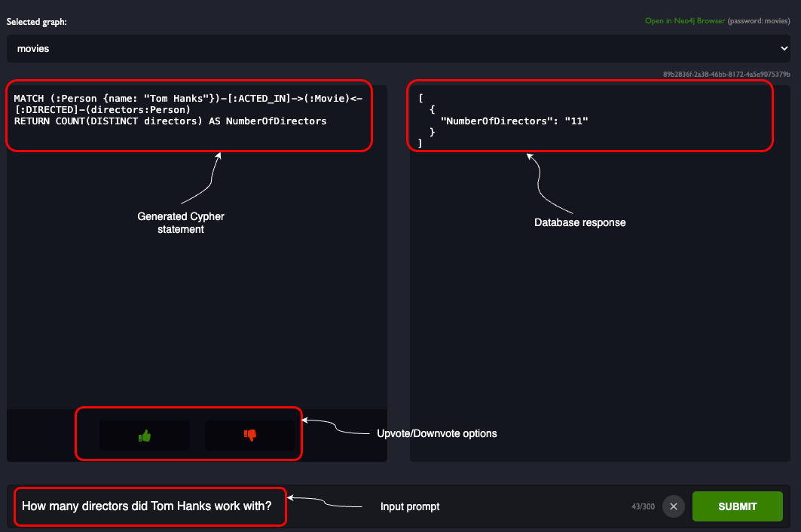
Task: Click the 43/300 character counter
Action: click(x=643, y=506)
